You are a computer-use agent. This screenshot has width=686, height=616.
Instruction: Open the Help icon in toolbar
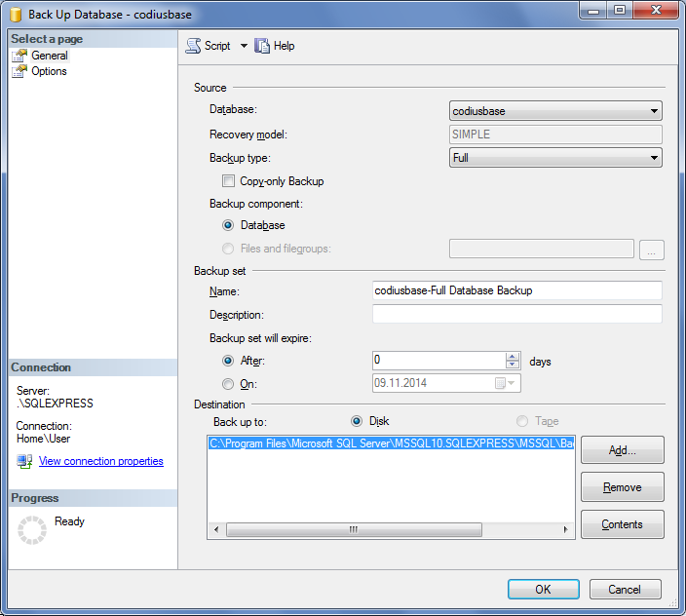point(262,46)
